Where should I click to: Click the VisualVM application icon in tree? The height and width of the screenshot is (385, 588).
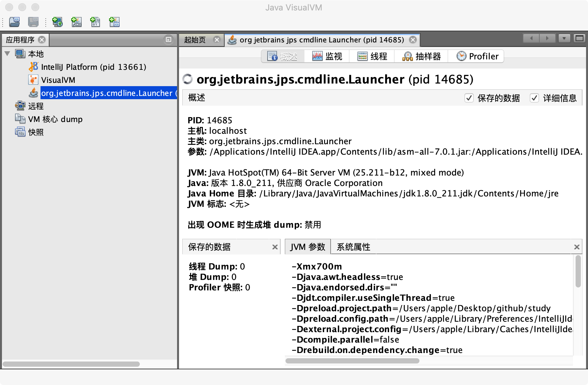[x=33, y=80]
